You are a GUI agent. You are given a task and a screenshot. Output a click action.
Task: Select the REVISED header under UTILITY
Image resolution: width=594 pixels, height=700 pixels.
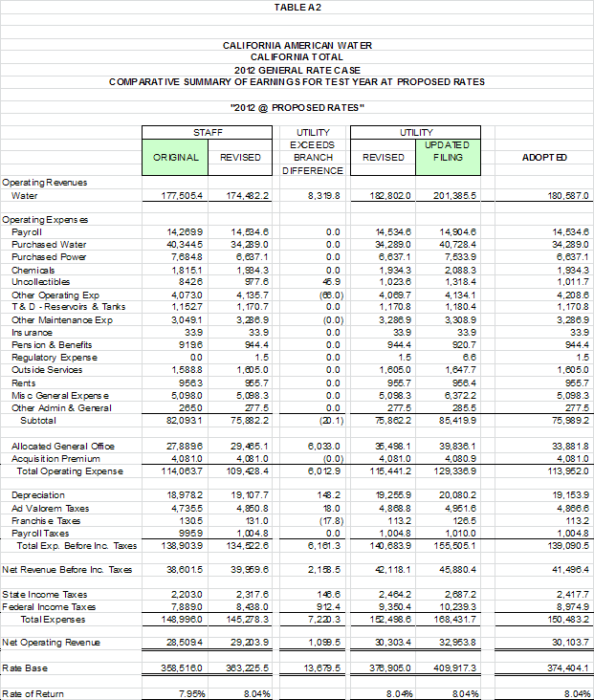[x=384, y=157]
